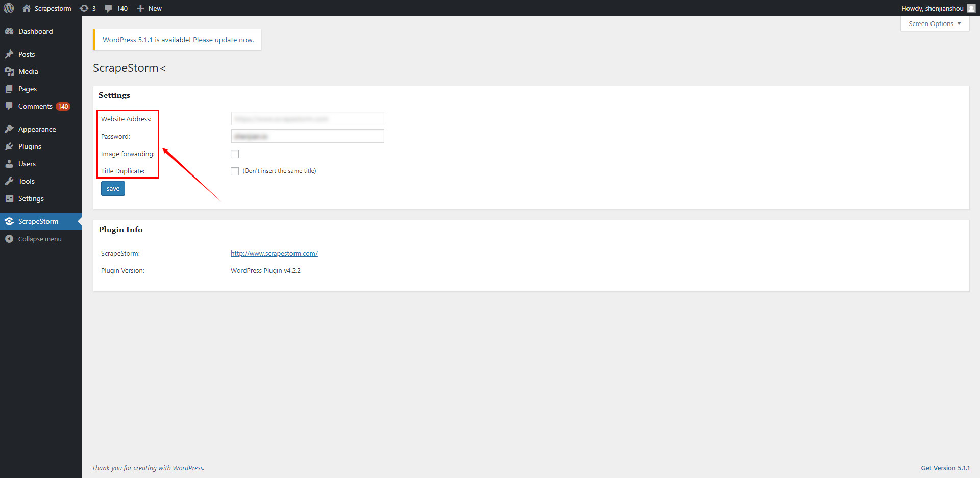Open the Settings menu in sidebar

tap(41, 198)
